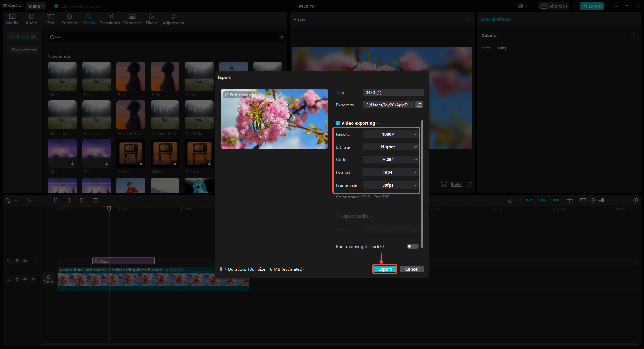Click the delete clip trash icon
Viewport: 644px width, 349px height.
96,200
